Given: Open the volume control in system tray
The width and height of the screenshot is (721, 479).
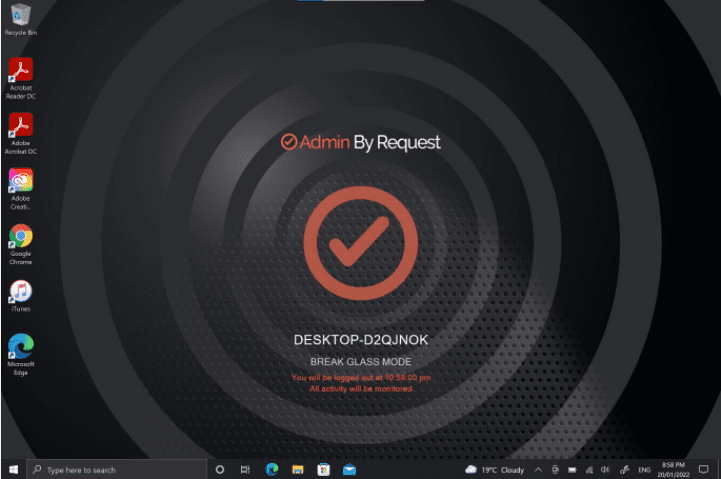Looking at the screenshot, I should coord(605,469).
